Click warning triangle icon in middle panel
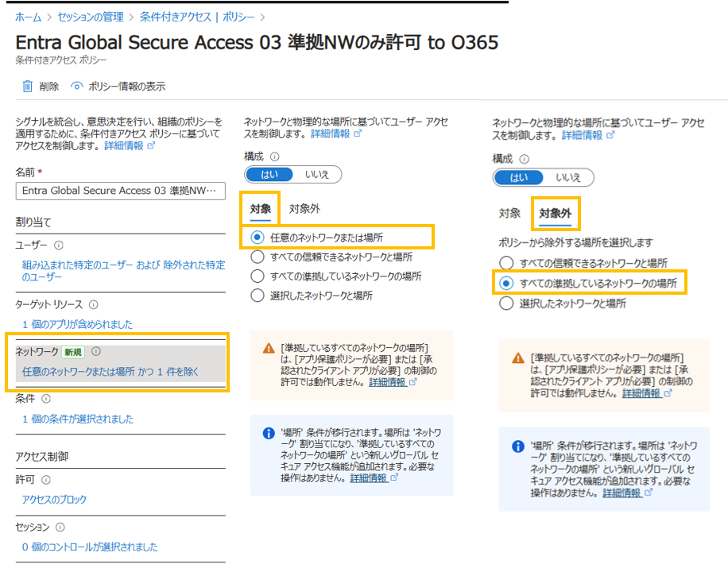 [269, 348]
